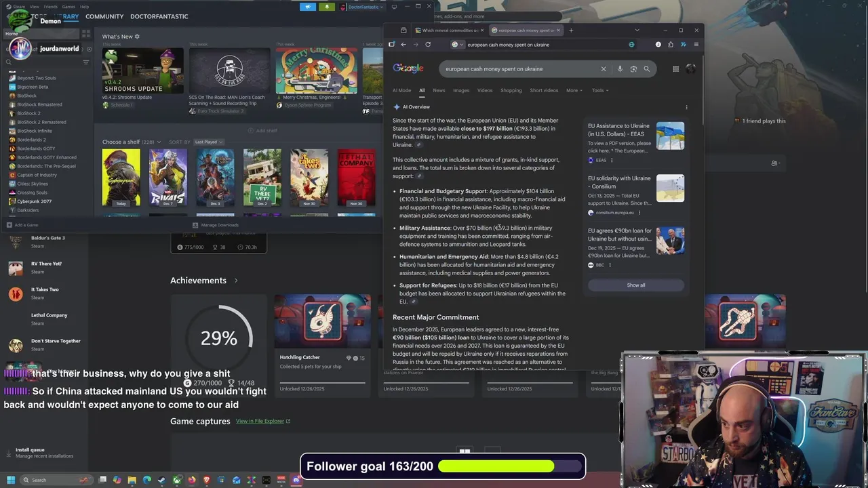Open EU Assistance to Ukraine EEAS source
The width and height of the screenshot is (868, 488).
[636, 143]
